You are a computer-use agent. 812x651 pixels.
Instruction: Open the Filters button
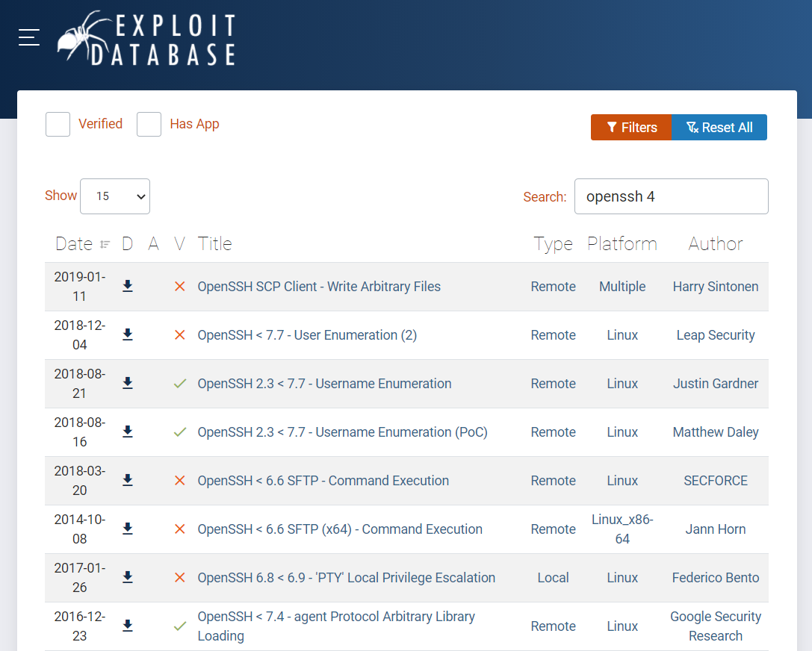[x=631, y=128]
